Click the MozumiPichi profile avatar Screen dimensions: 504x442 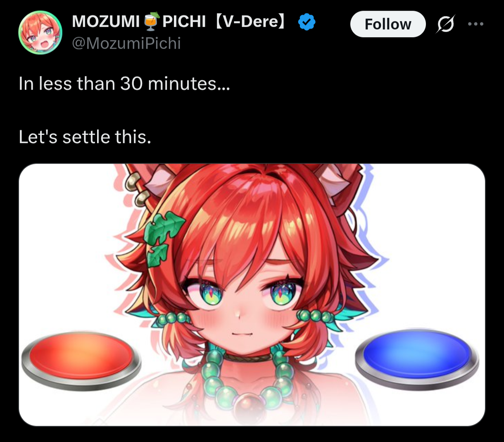pyautogui.click(x=40, y=33)
